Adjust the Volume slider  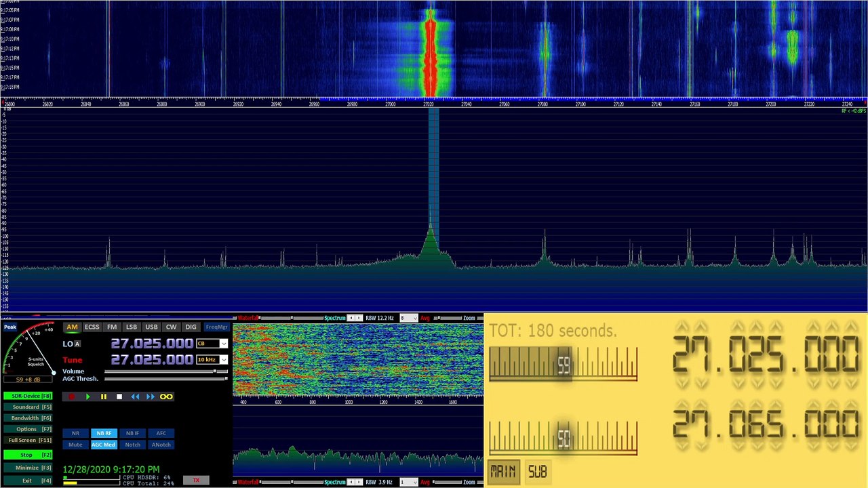click(166, 371)
